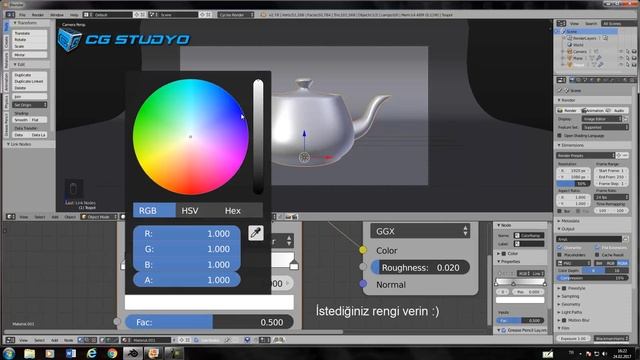Click the eyedropper icon in the color picker

256,233
